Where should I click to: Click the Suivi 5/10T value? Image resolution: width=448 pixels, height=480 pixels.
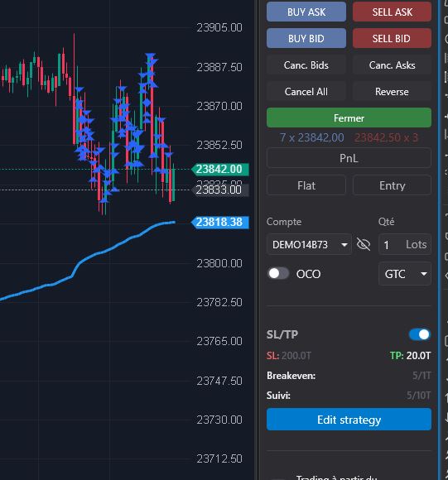pyautogui.click(x=419, y=396)
